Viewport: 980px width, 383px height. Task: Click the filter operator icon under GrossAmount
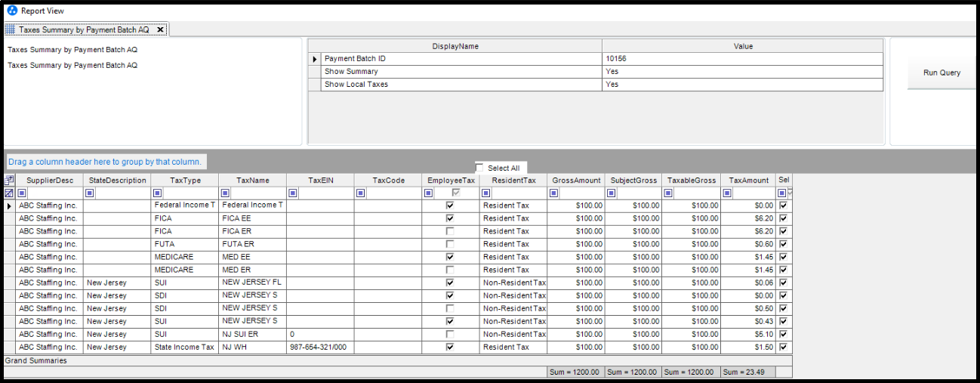[554, 193]
